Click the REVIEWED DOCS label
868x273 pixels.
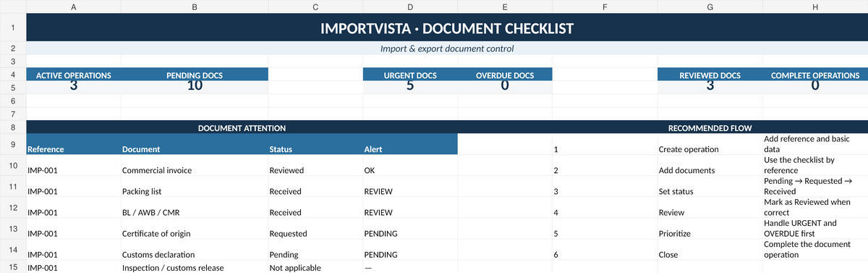[710, 75]
